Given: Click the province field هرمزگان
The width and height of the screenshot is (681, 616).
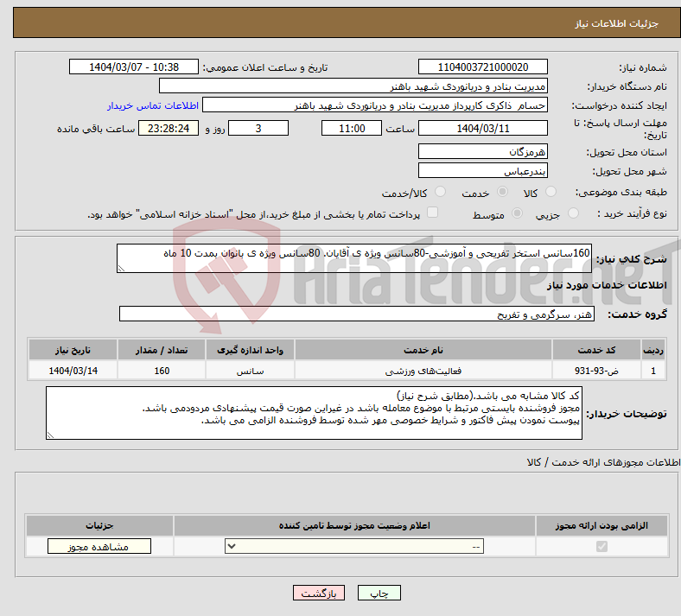Looking at the screenshot, I should (483, 151).
